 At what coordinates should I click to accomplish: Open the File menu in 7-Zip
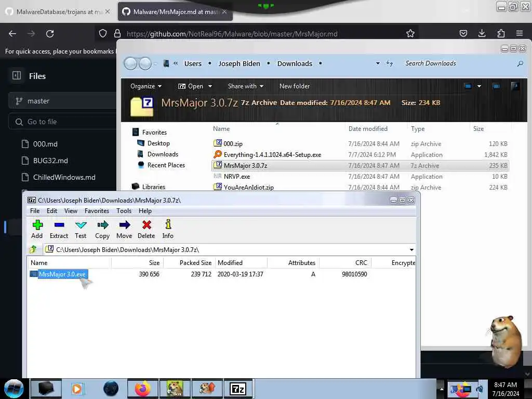click(x=35, y=211)
